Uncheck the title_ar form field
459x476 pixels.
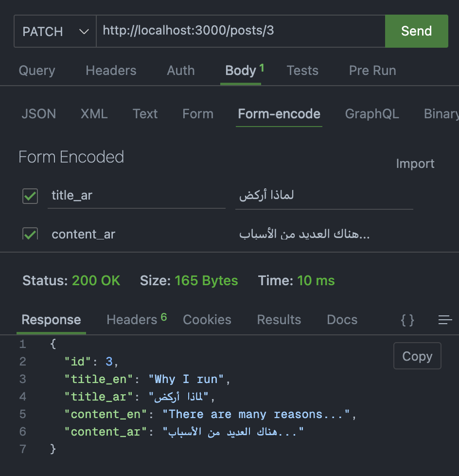click(x=30, y=196)
